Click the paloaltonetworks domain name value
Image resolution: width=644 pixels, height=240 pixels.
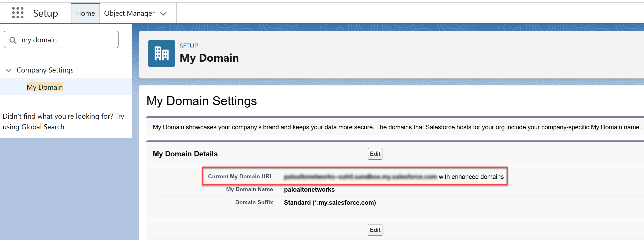pyautogui.click(x=309, y=189)
